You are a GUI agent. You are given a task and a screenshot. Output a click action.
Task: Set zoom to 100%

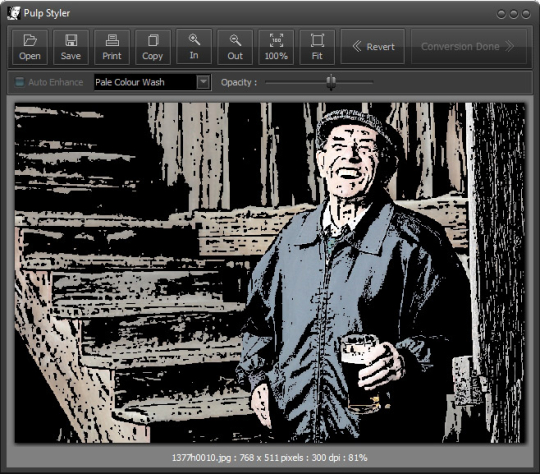pyautogui.click(x=276, y=47)
